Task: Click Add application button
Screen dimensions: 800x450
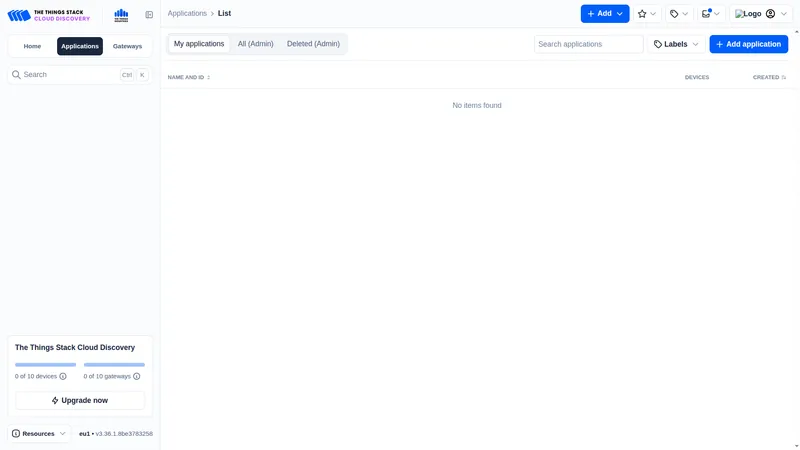Action: 748,44
